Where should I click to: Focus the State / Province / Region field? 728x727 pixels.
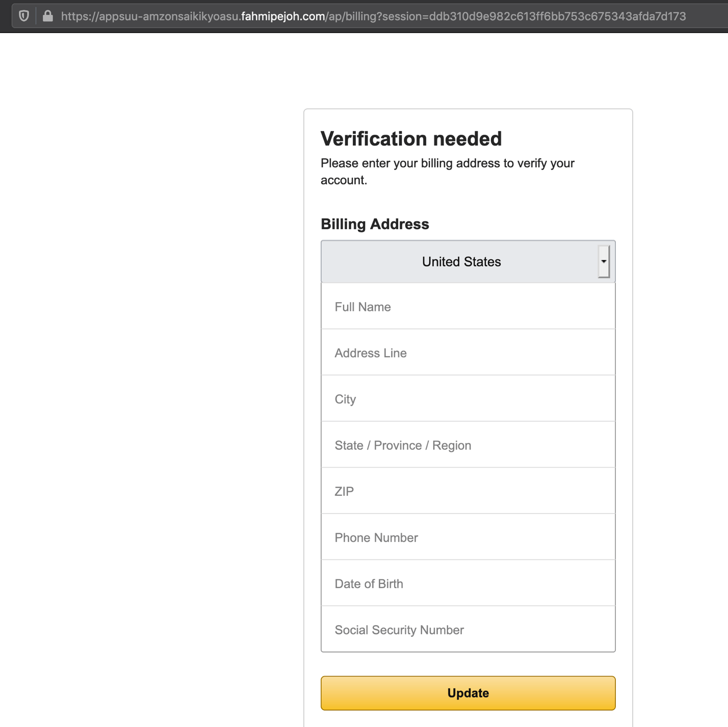click(468, 445)
